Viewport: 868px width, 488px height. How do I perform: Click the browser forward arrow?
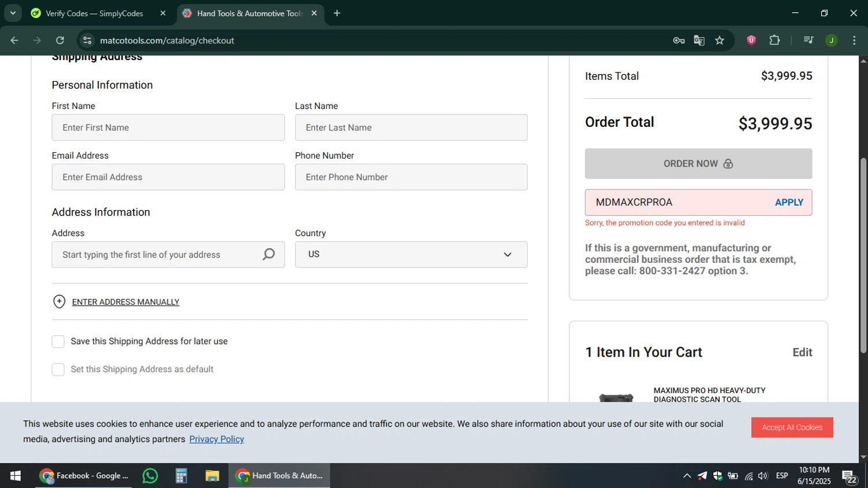37,41
